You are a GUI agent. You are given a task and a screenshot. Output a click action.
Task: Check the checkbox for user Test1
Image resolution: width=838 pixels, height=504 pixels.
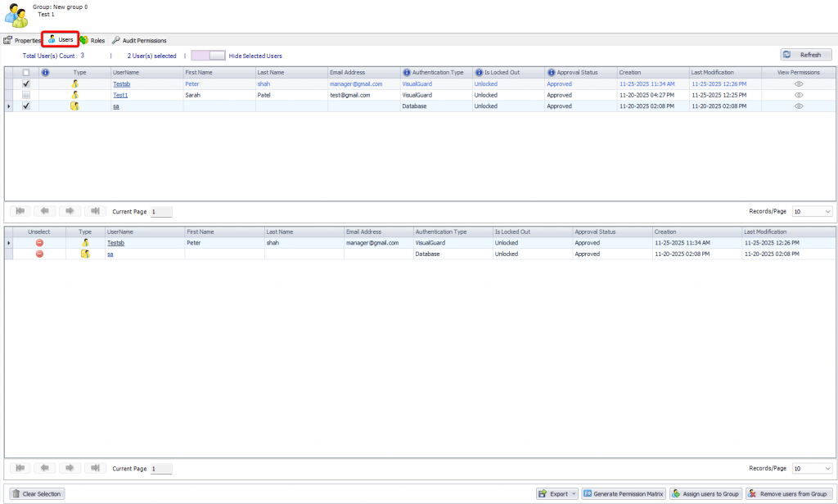tap(26, 95)
